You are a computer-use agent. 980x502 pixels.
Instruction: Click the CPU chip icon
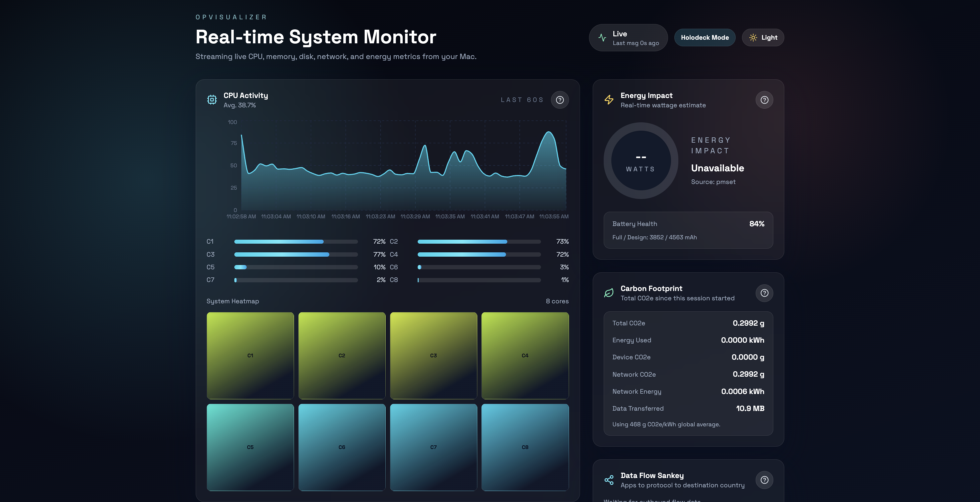point(212,100)
